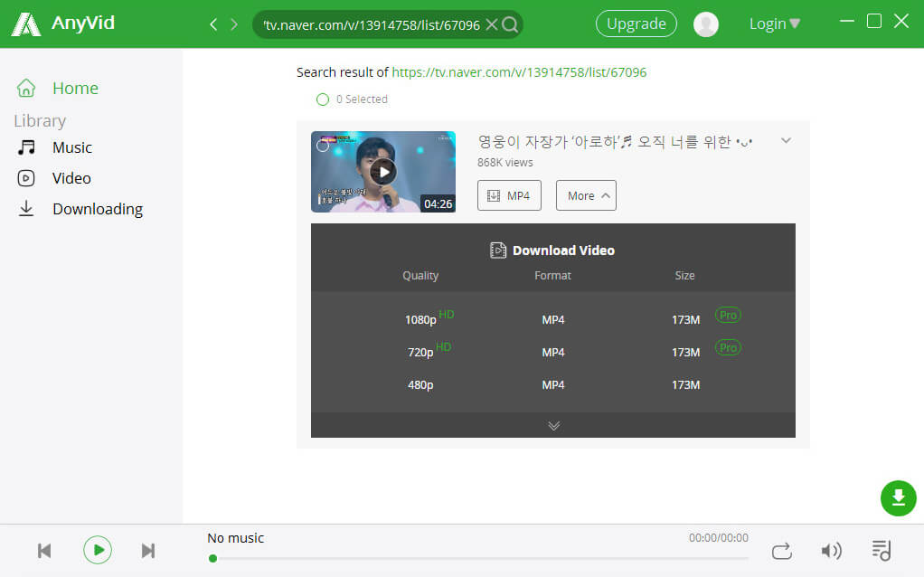This screenshot has width=924, height=577.
Task: Click the music progress slider handle
Action: click(x=212, y=558)
